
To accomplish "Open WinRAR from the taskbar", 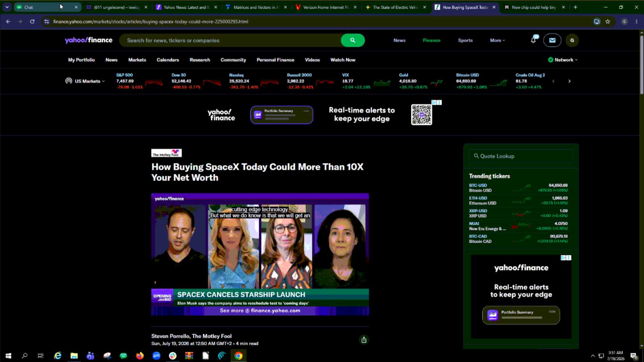I will (189, 356).
